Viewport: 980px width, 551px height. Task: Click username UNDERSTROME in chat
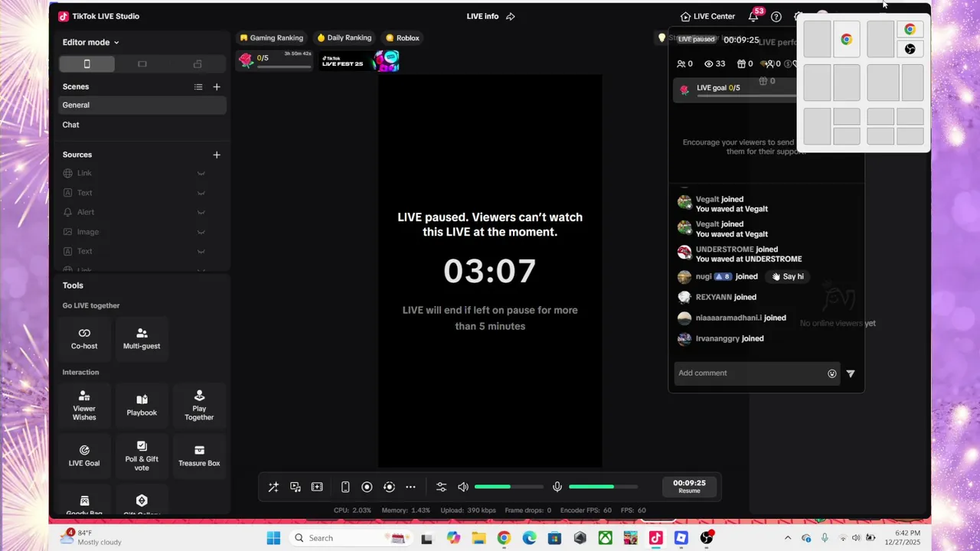click(x=724, y=249)
